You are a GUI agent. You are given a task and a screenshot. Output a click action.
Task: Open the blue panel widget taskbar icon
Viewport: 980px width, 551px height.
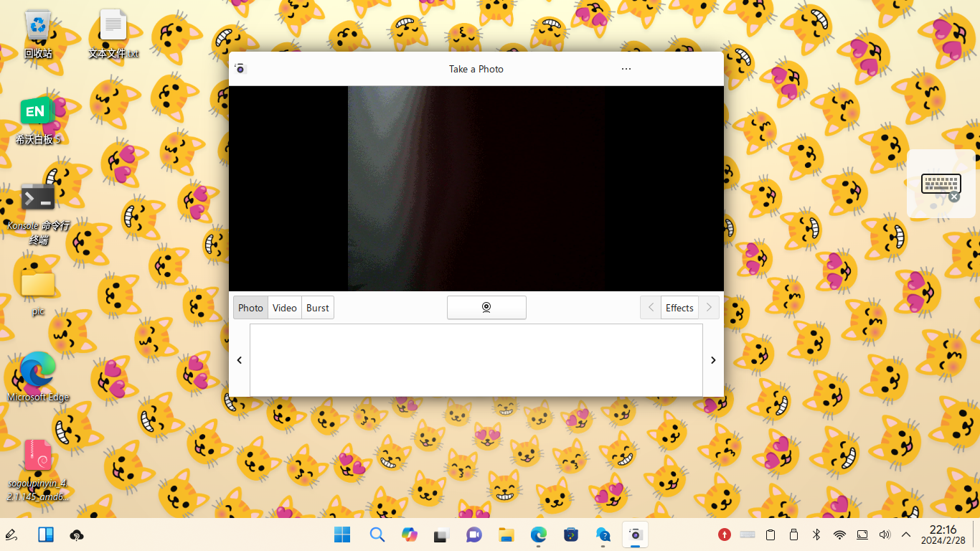46,534
